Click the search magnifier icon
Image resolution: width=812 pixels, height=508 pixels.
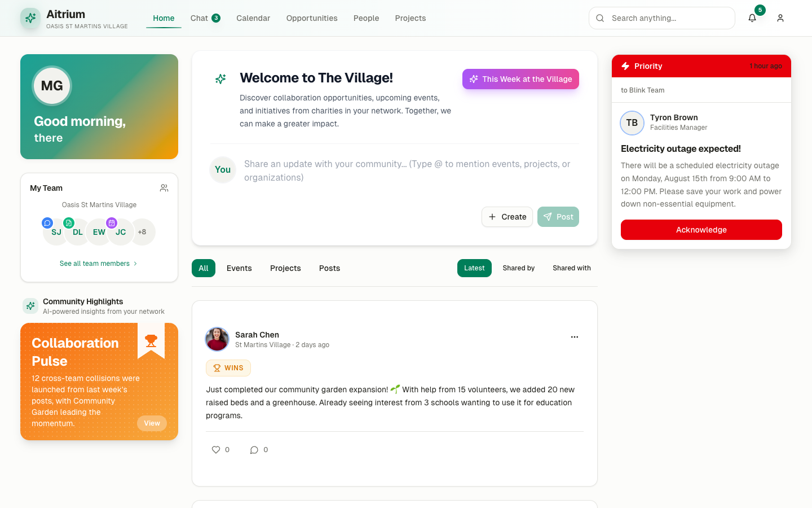point(600,18)
